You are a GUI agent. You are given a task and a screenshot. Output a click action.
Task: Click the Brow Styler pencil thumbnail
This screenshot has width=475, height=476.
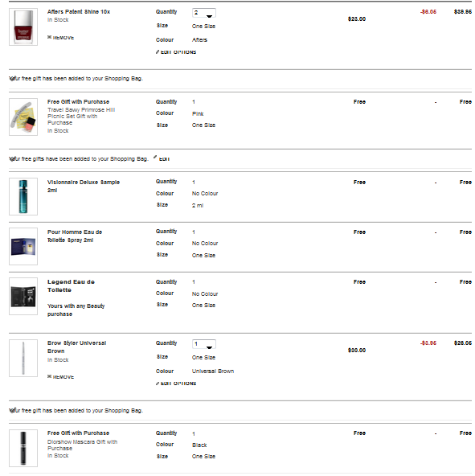tap(23, 359)
